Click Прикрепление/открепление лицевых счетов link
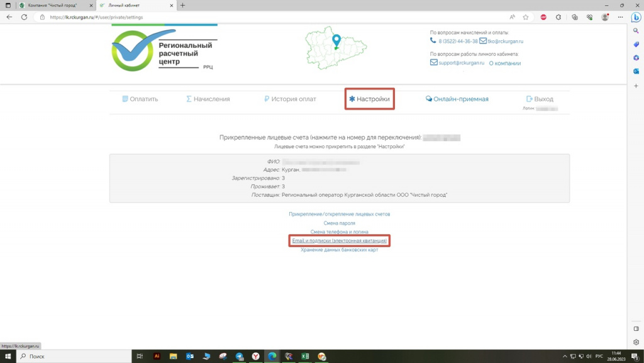This screenshot has width=644, height=363. point(339,214)
